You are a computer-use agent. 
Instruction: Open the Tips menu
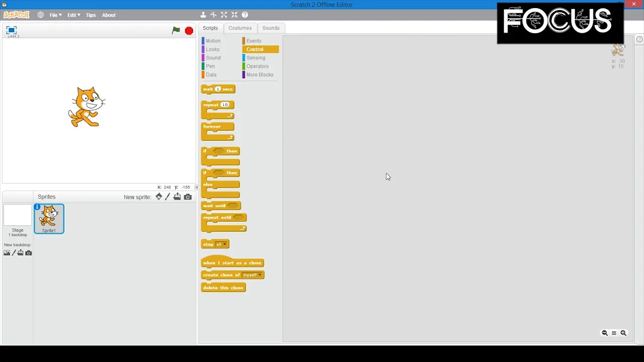91,15
